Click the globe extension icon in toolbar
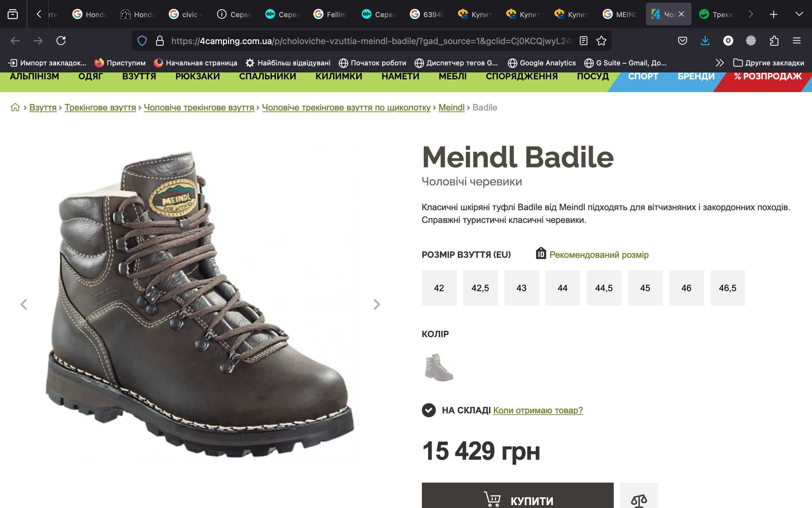 pos(750,41)
